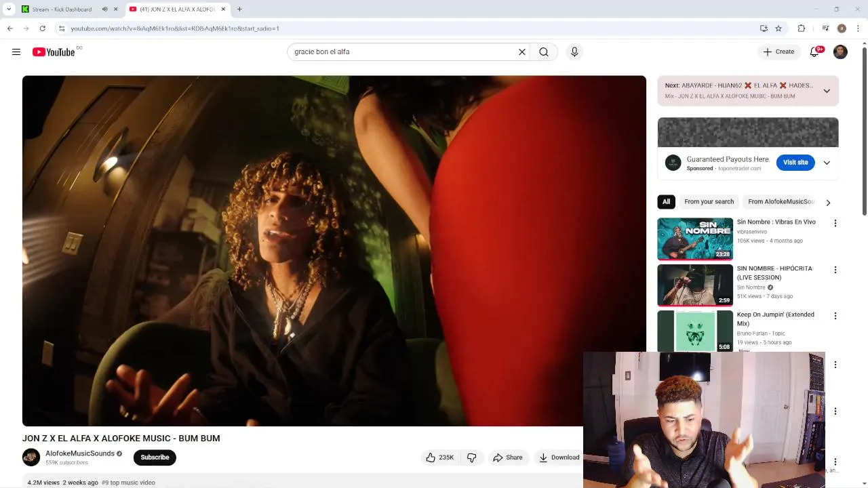
Task: Visit site for Guaranteed Payouts ad
Action: tap(795, 163)
